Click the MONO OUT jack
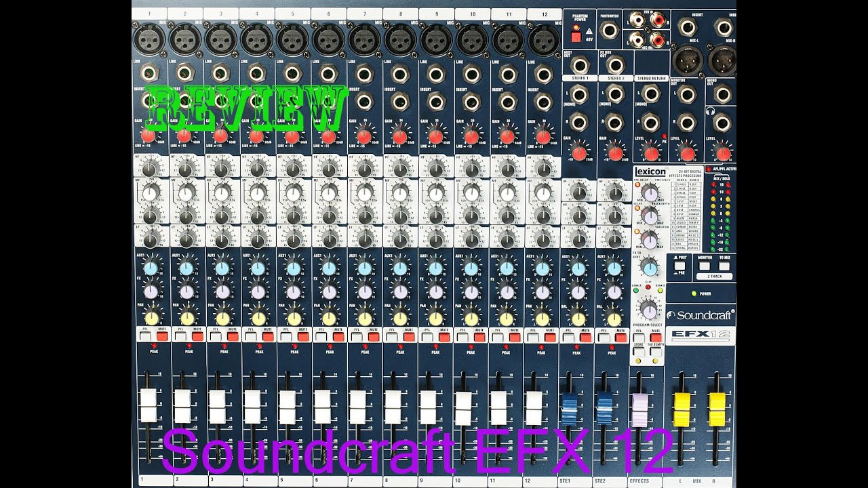This screenshot has height=488, width=868. coord(723,94)
